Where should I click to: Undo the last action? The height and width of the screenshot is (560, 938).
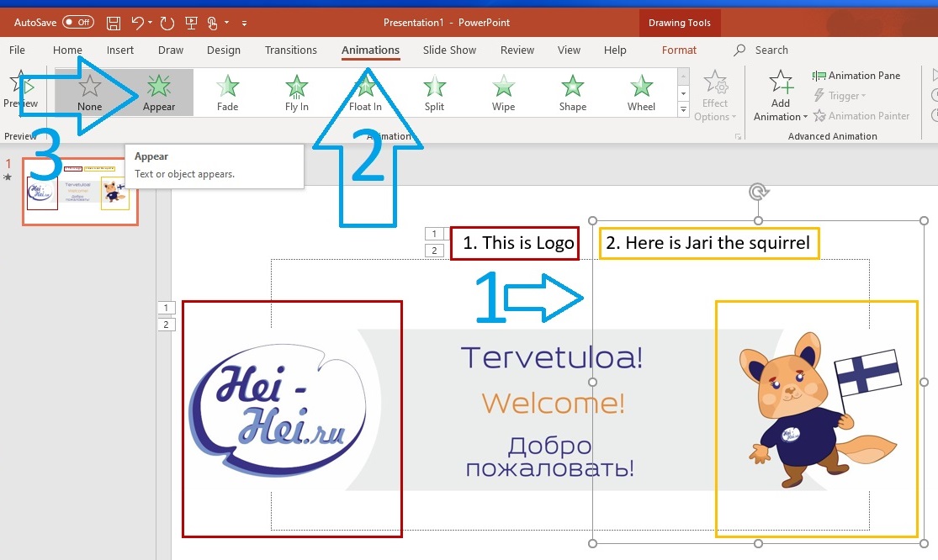[138, 23]
